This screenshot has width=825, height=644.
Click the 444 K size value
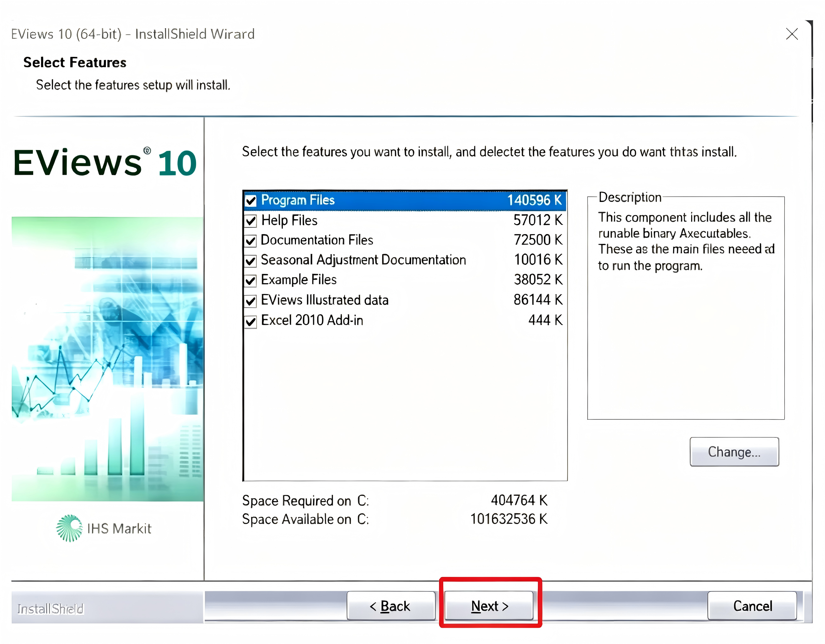coord(545,320)
